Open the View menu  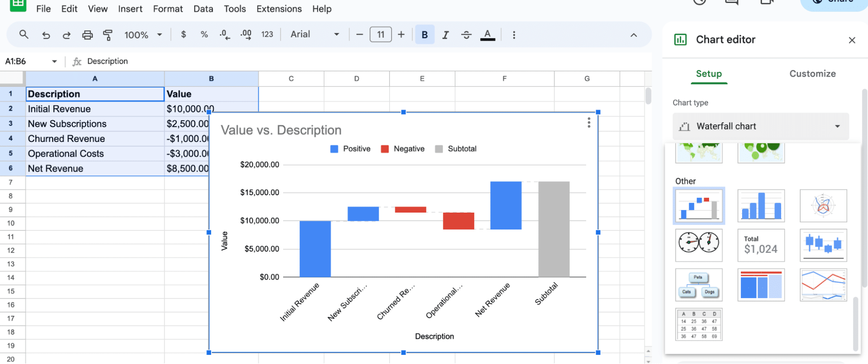[98, 9]
